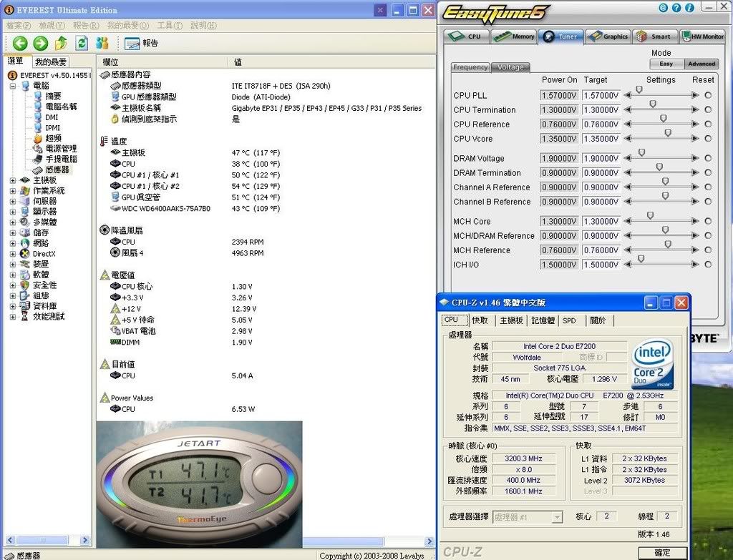Expand the 安全性 security tree node
Viewport: 733px width, 560px height.
13,285
